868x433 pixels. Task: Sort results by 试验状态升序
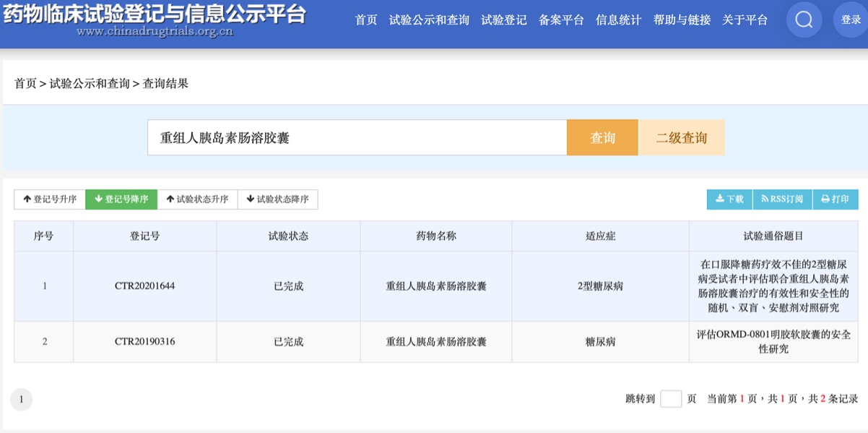pos(197,200)
